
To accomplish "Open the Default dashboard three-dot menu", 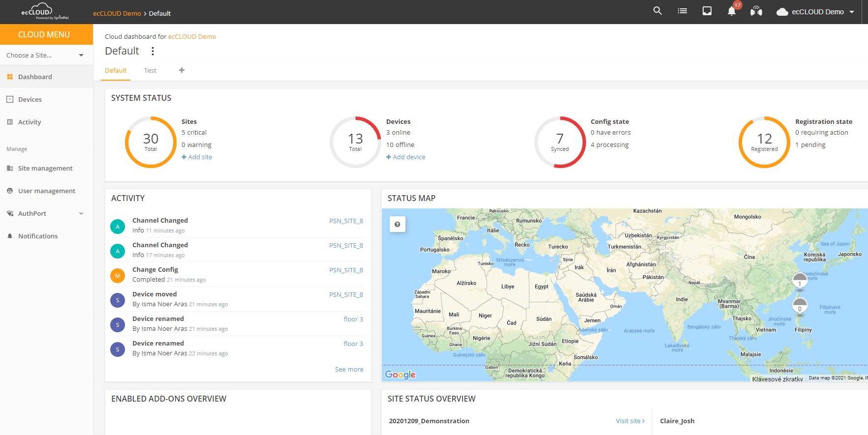I will coord(153,51).
